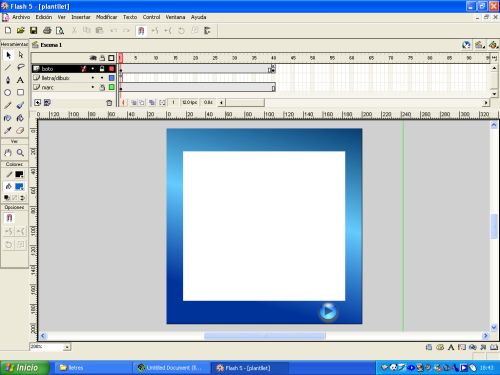Open the fill color swatch
The width and height of the screenshot is (500, 375).
pos(19,186)
